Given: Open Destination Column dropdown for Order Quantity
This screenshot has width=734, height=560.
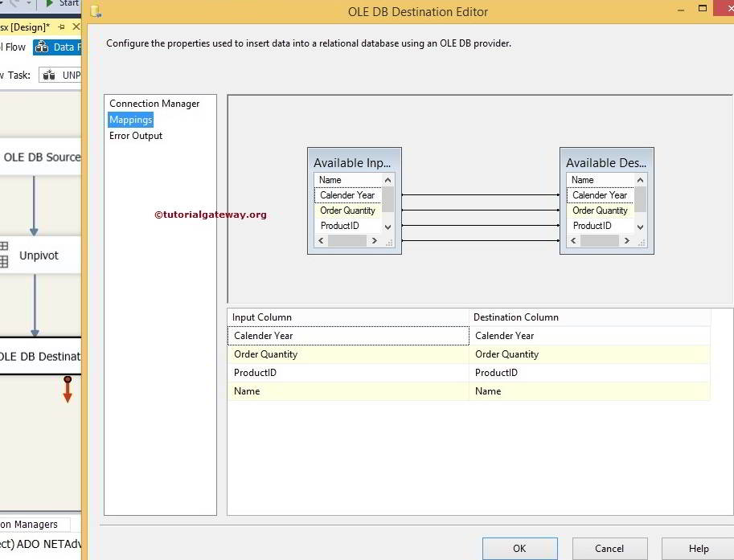Looking at the screenshot, I should point(589,354).
